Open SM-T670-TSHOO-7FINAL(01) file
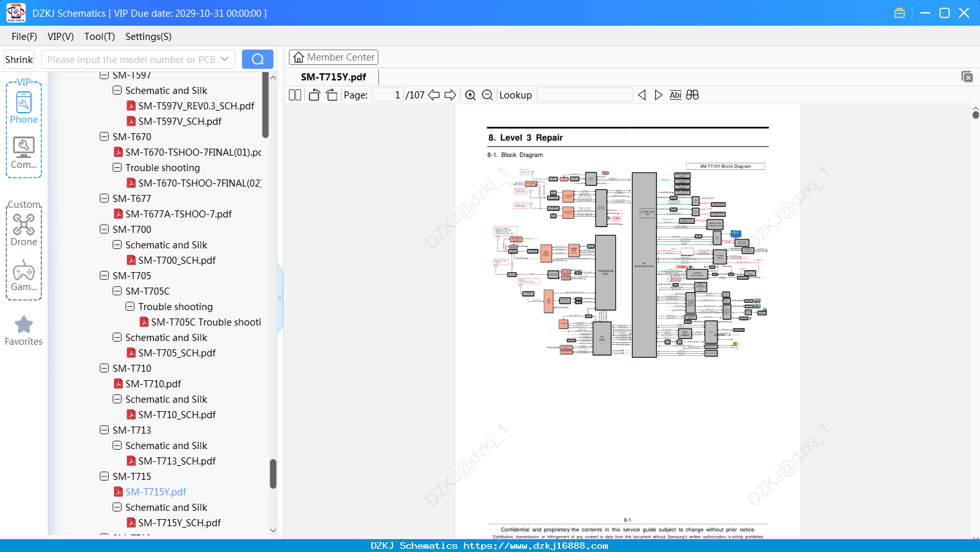This screenshot has width=980, height=552. [187, 152]
